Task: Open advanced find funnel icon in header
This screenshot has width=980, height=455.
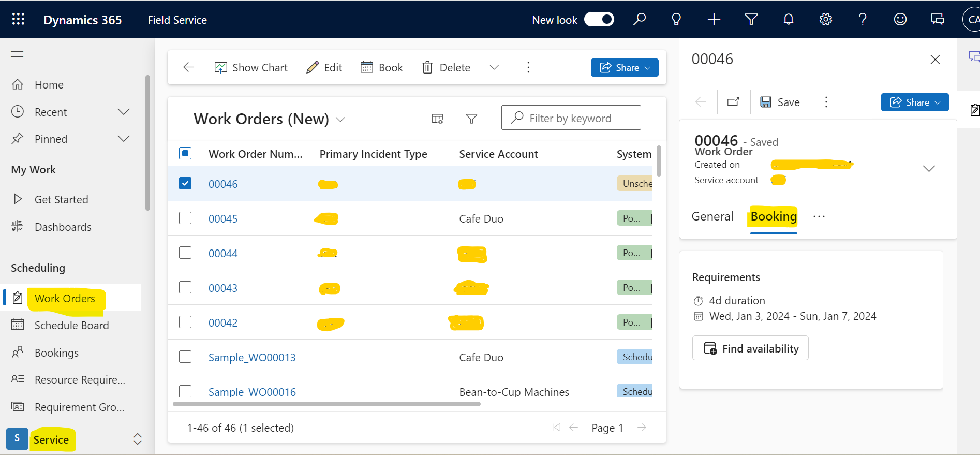Action: tap(751, 20)
